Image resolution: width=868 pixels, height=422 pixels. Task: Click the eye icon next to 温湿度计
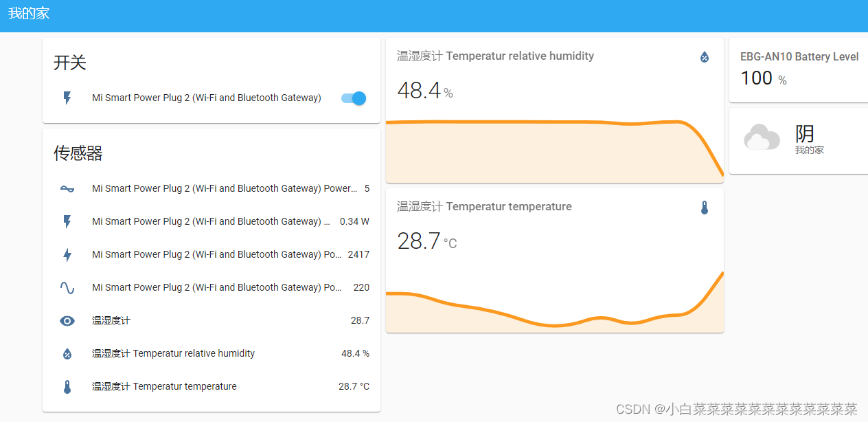[x=67, y=320]
